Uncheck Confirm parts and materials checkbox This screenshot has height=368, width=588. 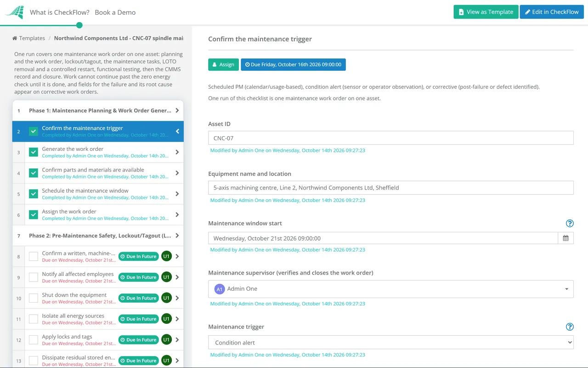[x=34, y=173]
